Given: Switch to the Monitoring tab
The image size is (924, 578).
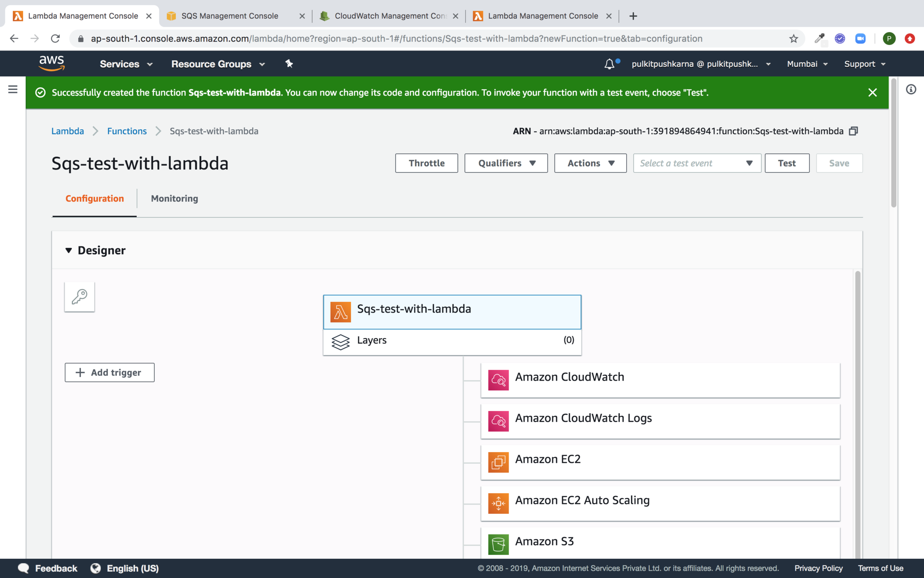Looking at the screenshot, I should coord(174,199).
